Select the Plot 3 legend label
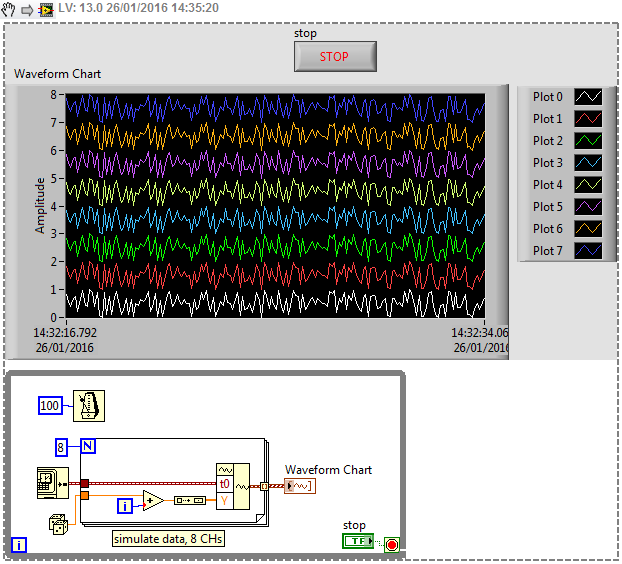This screenshot has height=564, width=622. (x=547, y=163)
